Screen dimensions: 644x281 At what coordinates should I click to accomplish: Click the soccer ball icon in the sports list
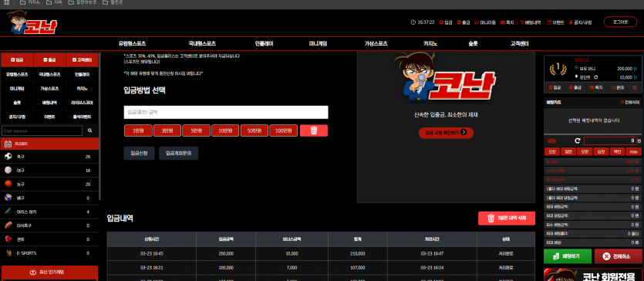[8, 157]
